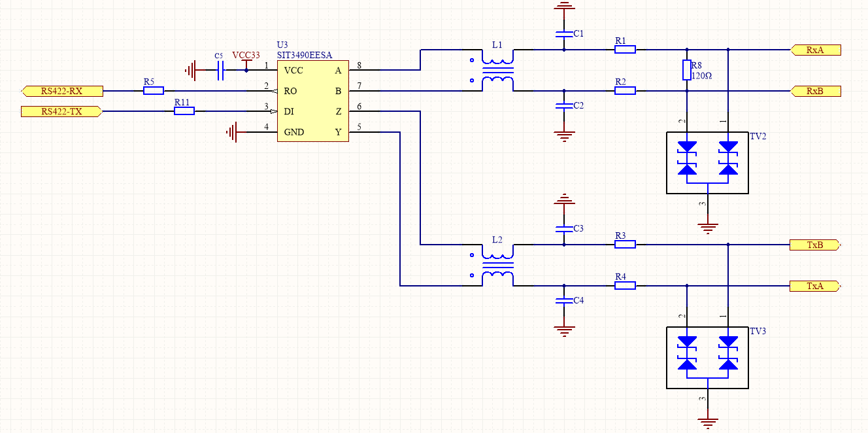
Task: Select capacitor C5 near VCC33
Action: [220, 70]
